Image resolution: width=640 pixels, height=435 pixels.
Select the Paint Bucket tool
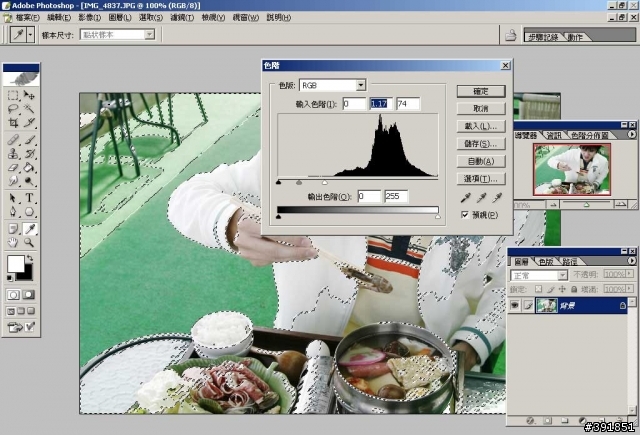pos(29,167)
